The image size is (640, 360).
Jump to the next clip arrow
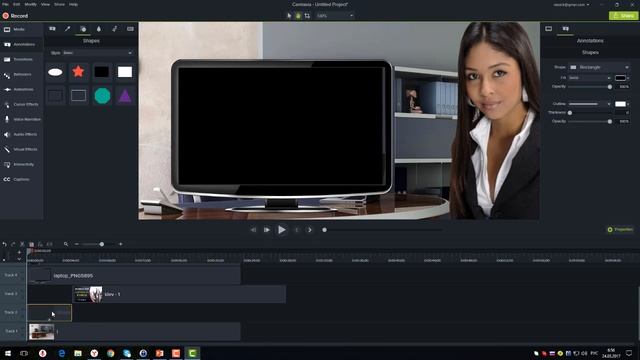coord(310,230)
